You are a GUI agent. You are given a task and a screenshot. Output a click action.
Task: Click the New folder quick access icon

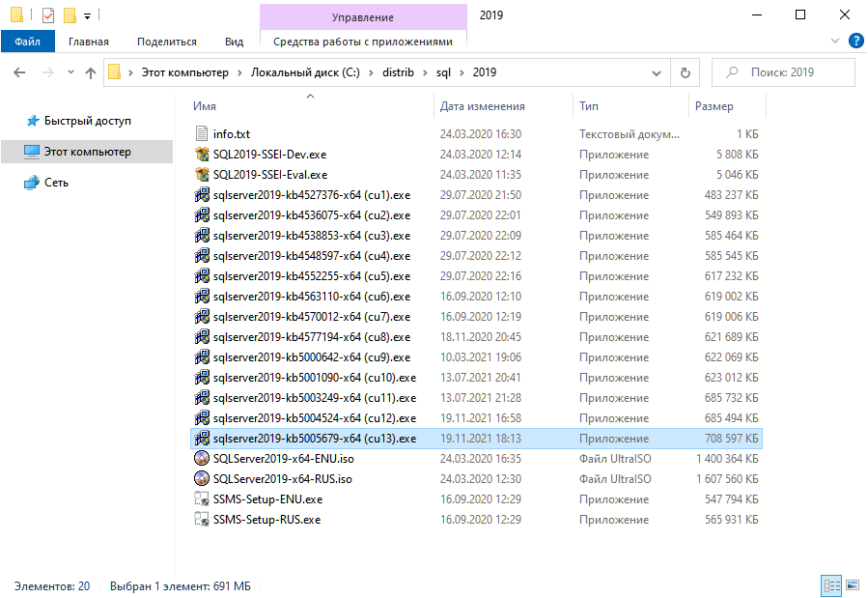pos(70,14)
